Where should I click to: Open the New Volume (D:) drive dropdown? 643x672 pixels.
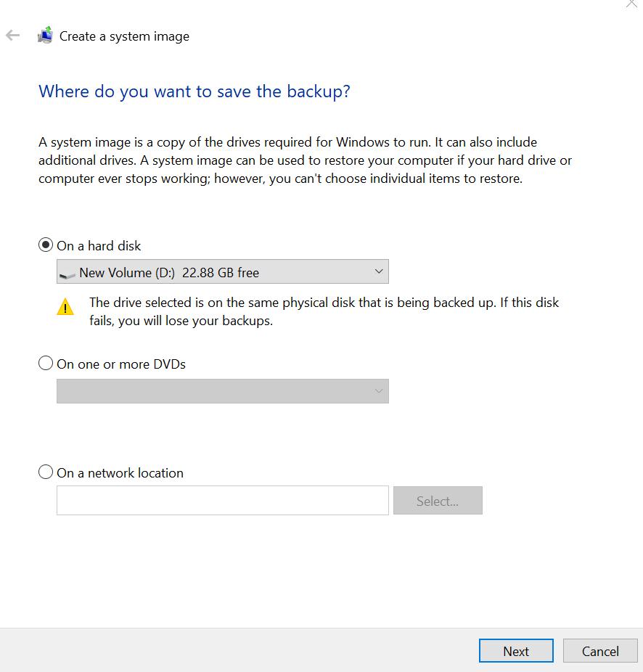tap(222, 272)
